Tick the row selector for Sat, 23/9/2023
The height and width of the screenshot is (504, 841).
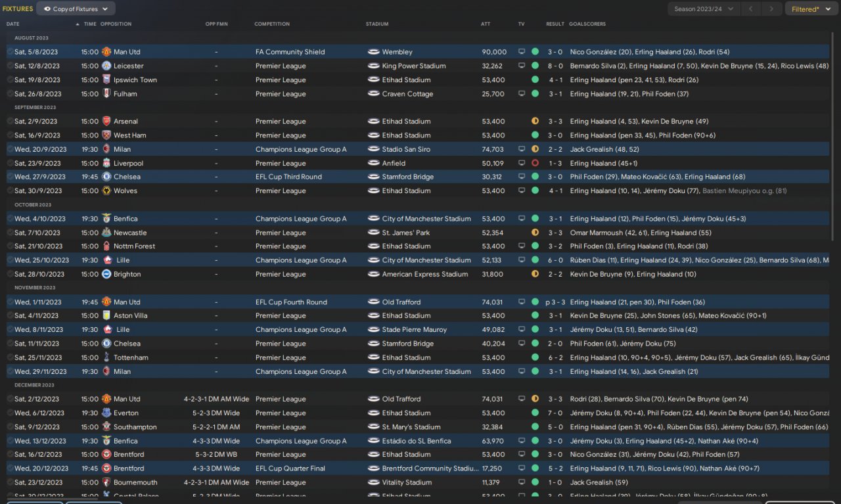10,163
